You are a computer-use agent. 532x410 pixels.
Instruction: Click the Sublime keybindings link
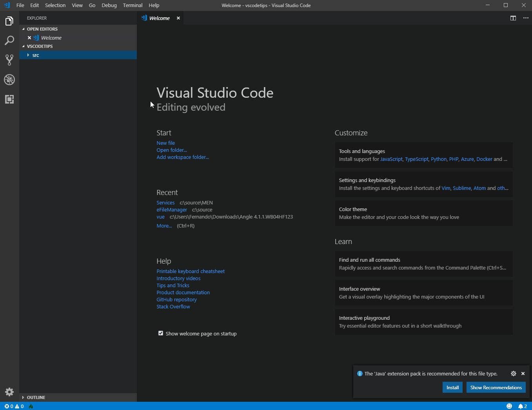[462, 188]
